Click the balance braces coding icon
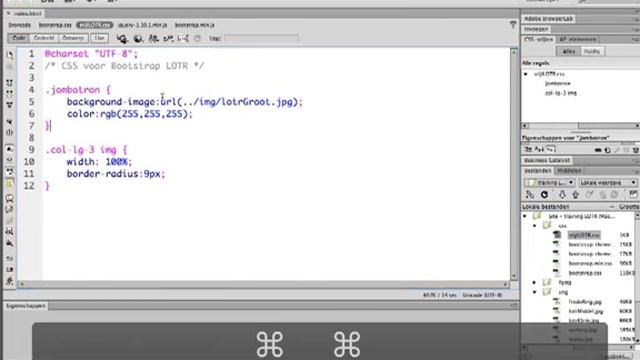The height and width of the screenshot is (360, 640). tap(10, 132)
